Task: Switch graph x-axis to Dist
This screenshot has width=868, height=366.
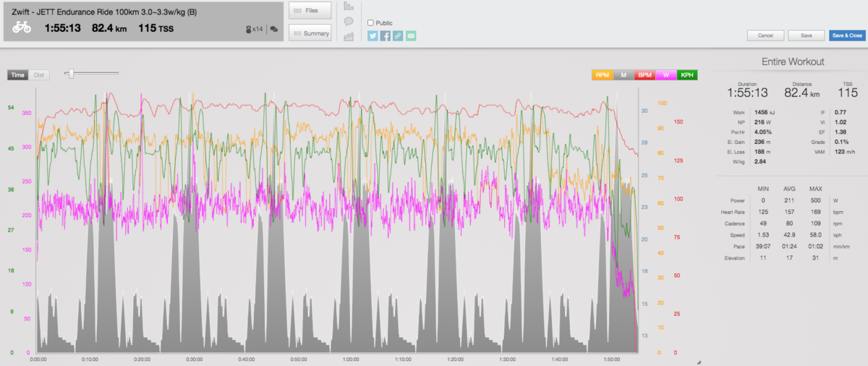Action: [x=38, y=75]
